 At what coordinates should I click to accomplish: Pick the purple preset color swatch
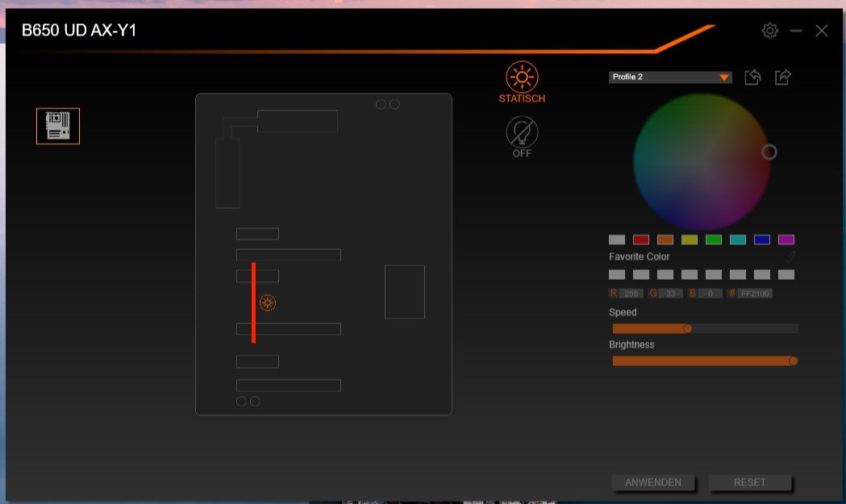click(786, 240)
